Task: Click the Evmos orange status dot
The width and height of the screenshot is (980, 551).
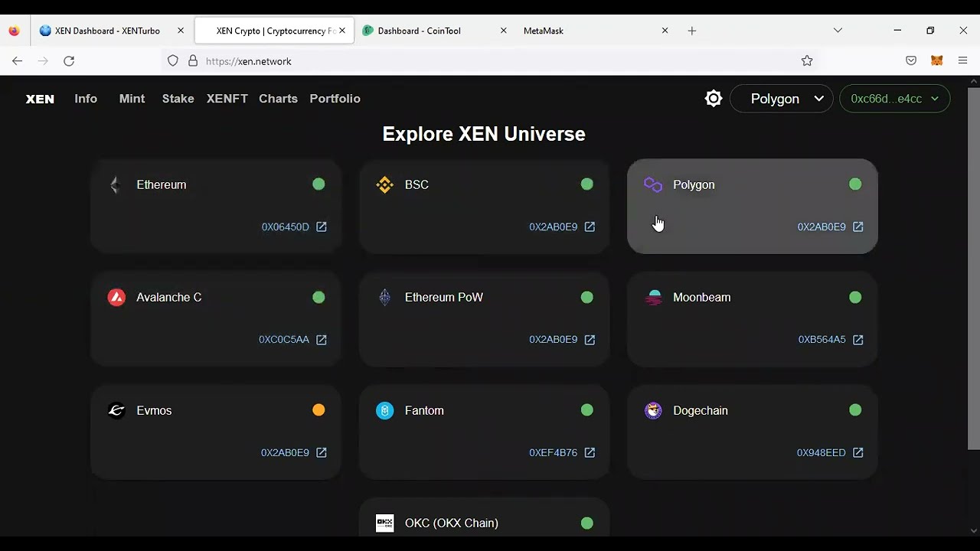Action: pos(318,410)
